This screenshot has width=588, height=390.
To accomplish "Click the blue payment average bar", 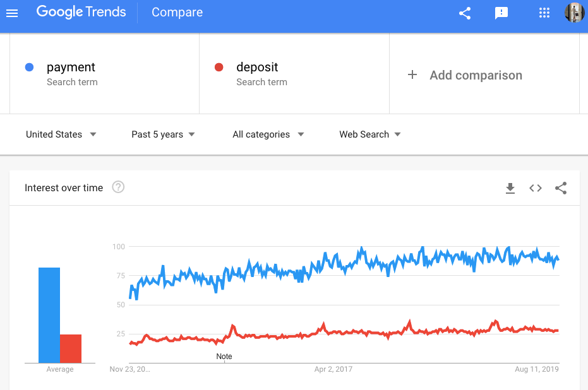I will 49,315.
